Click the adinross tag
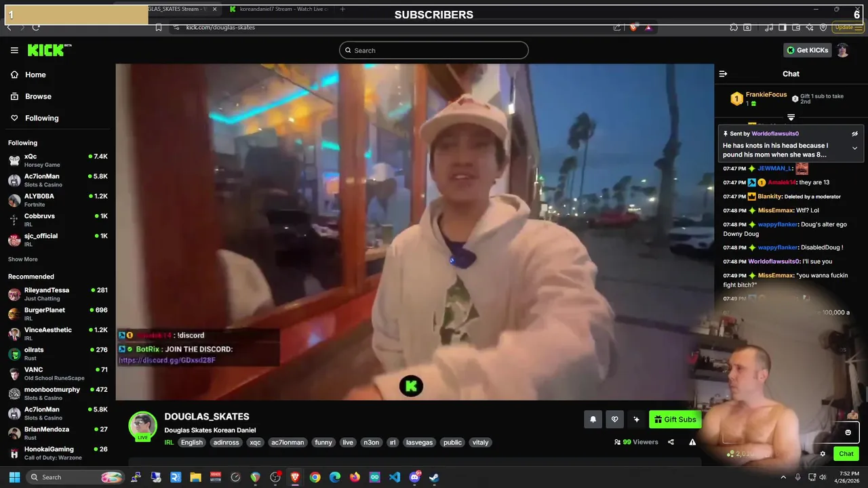This screenshot has width=868, height=488. tap(226, 443)
